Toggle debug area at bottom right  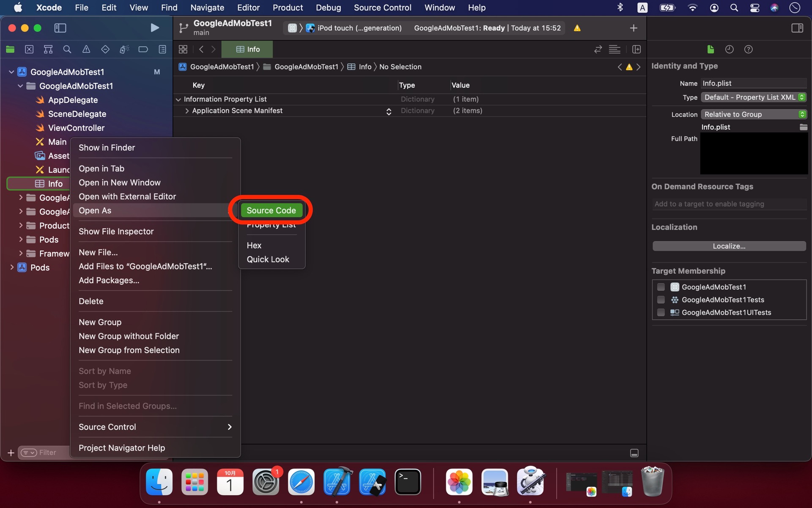point(634,453)
